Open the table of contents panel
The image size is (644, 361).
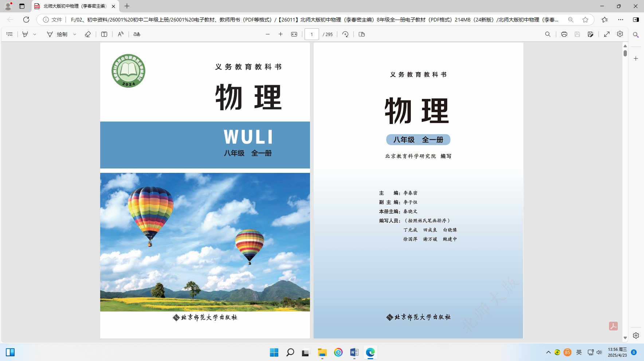tap(10, 34)
